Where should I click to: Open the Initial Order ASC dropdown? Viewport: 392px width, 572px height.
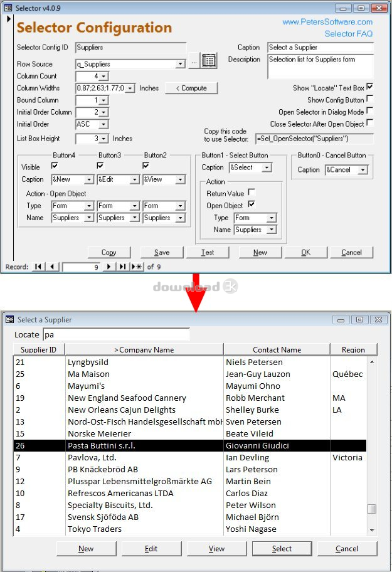(103, 124)
